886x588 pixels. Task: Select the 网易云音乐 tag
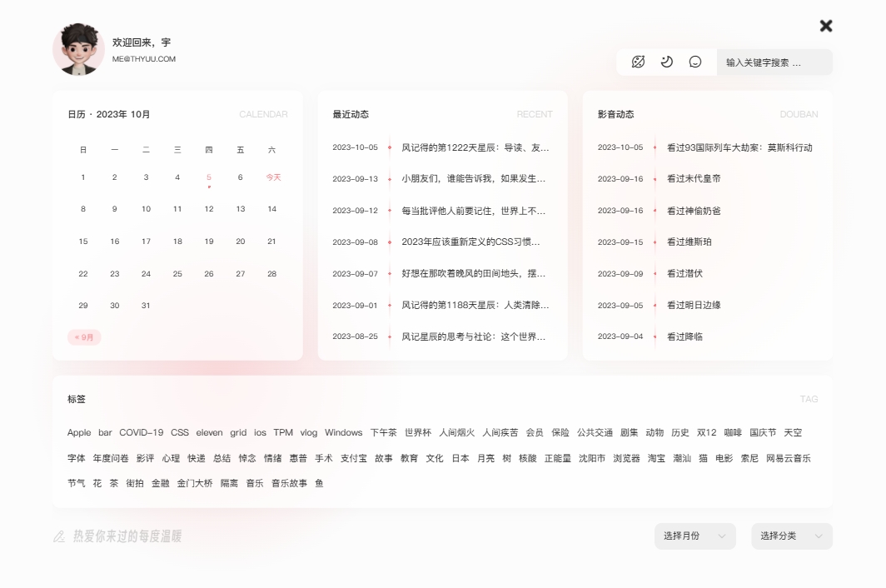click(x=788, y=458)
